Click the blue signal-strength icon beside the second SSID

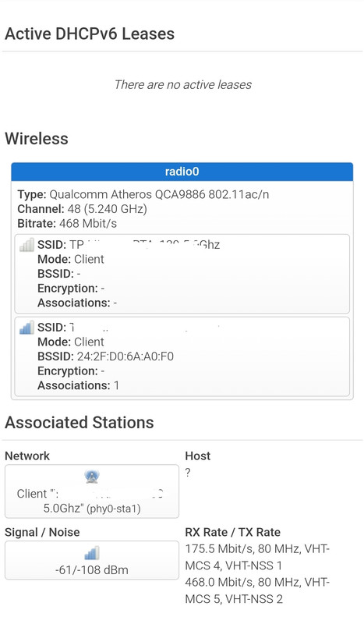(x=27, y=328)
